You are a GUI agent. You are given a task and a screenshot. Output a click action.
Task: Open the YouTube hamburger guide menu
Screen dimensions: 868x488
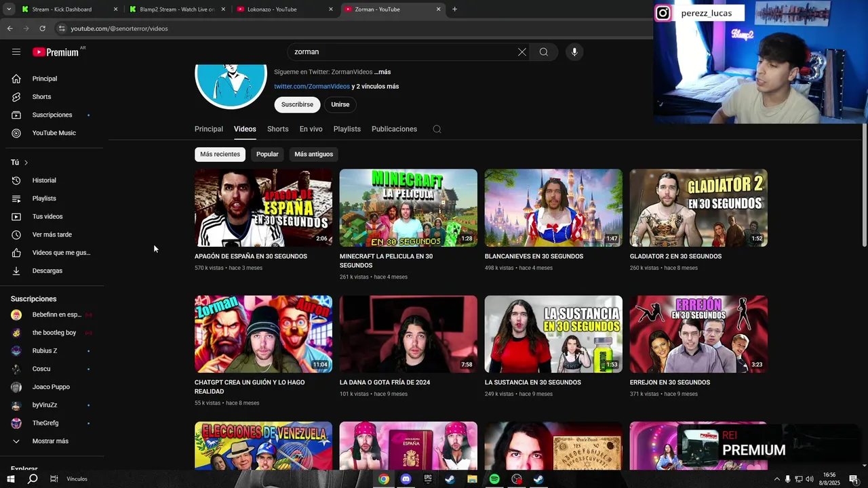coord(16,52)
